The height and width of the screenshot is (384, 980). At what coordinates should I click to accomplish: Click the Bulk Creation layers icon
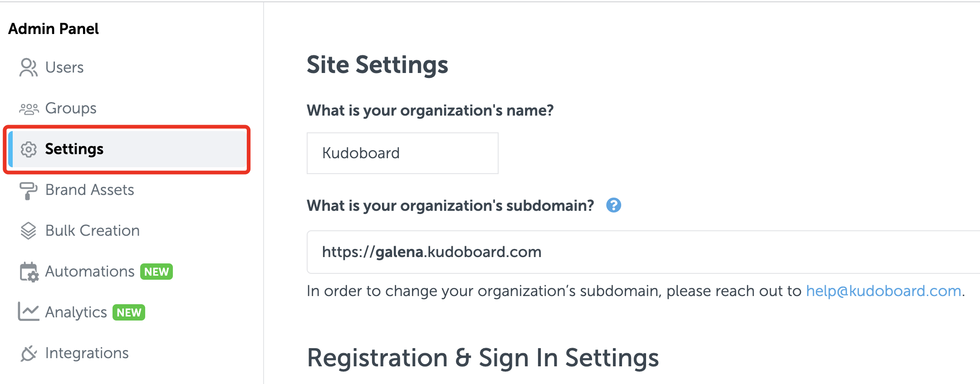pos(28,231)
